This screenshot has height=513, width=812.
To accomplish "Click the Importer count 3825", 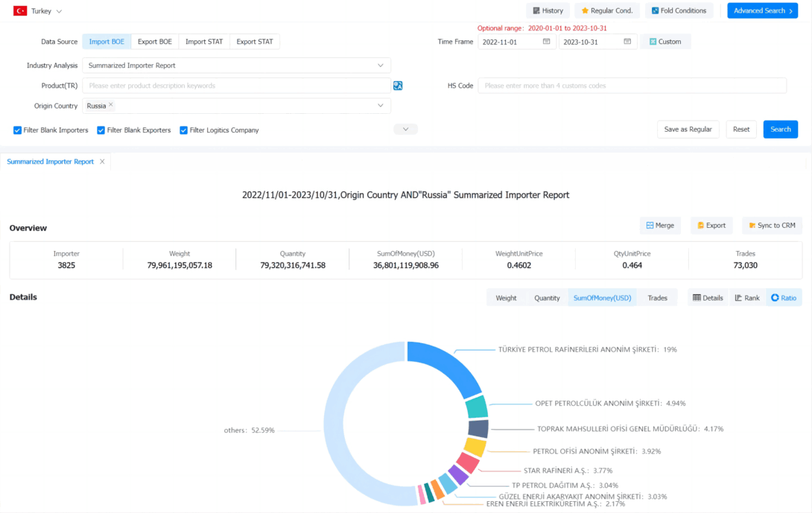I will 66,266.
